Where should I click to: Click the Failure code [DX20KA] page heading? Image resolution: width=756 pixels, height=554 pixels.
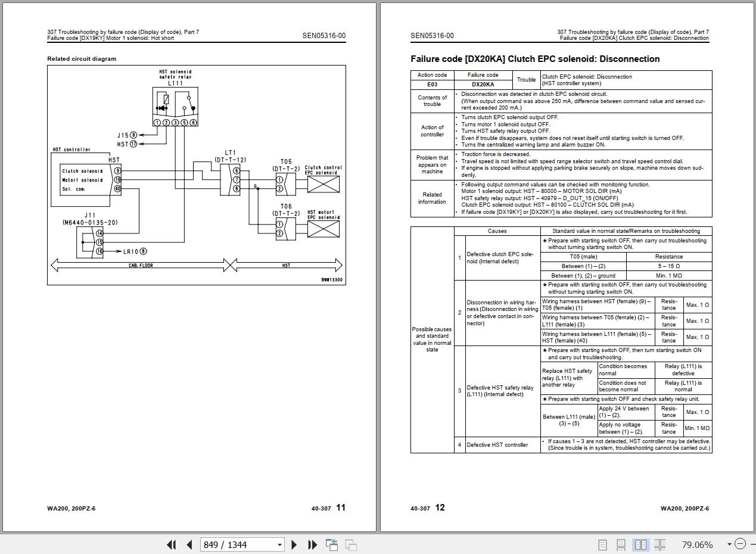pyautogui.click(x=535, y=59)
